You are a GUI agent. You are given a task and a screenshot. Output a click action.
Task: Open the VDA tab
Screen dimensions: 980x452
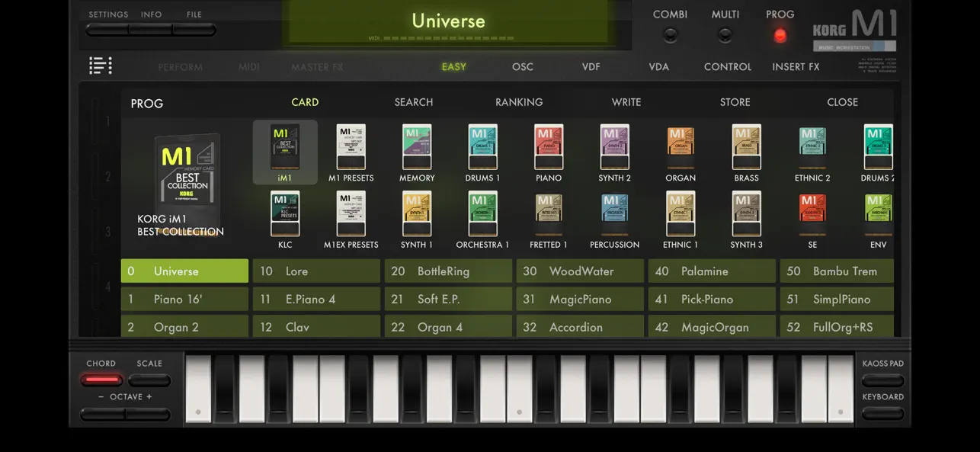[x=659, y=67]
